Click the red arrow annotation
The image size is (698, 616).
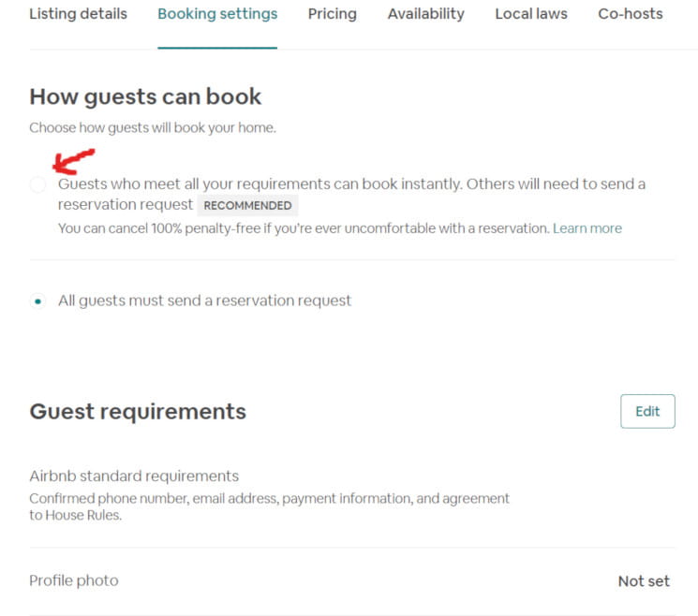tap(73, 160)
